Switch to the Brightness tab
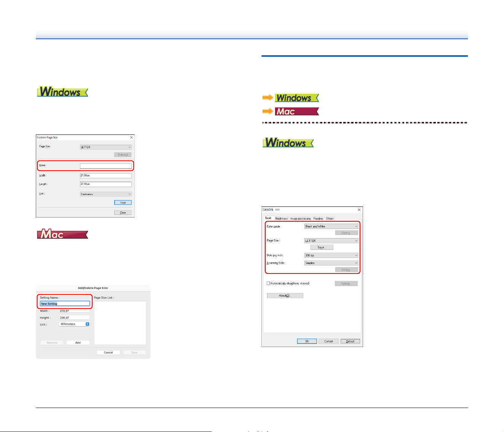504x432 pixels. (282, 219)
